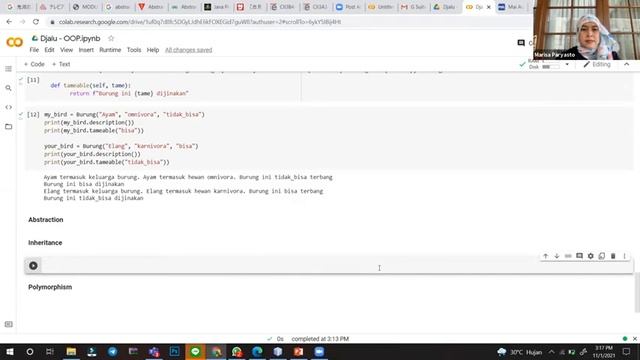
Task: Click the notebook vertical scrollbar
Action: point(637,292)
